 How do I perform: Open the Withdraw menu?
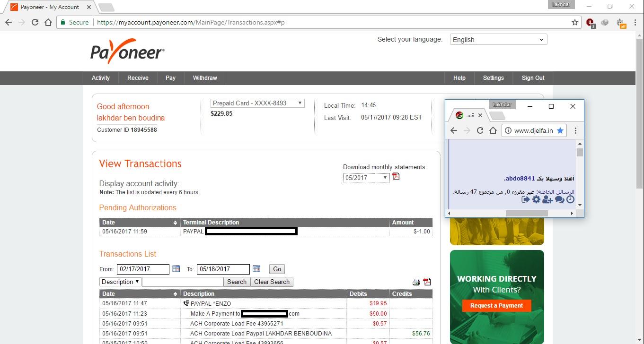[x=205, y=78]
